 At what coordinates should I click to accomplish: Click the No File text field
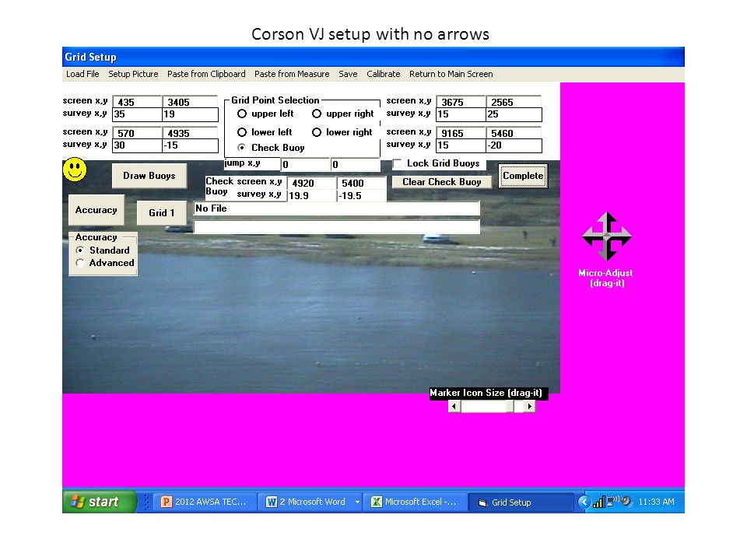tap(336, 208)
